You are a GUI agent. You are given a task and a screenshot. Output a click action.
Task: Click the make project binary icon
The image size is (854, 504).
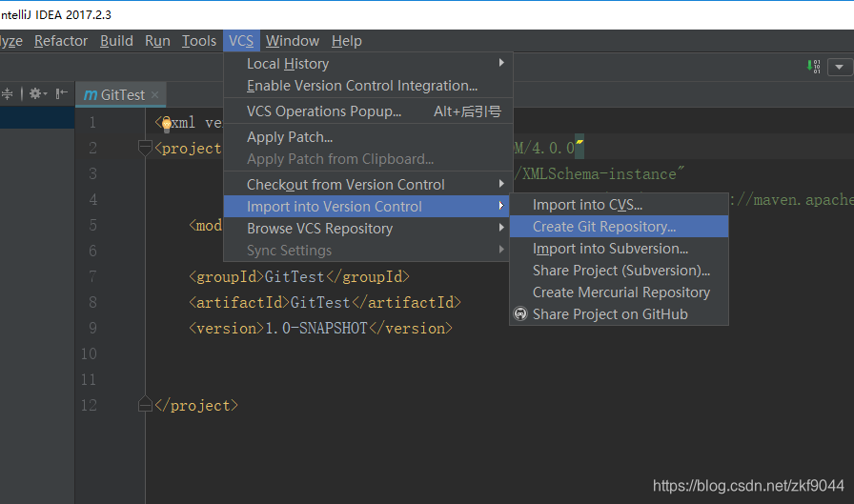click(x=813, y=67)
